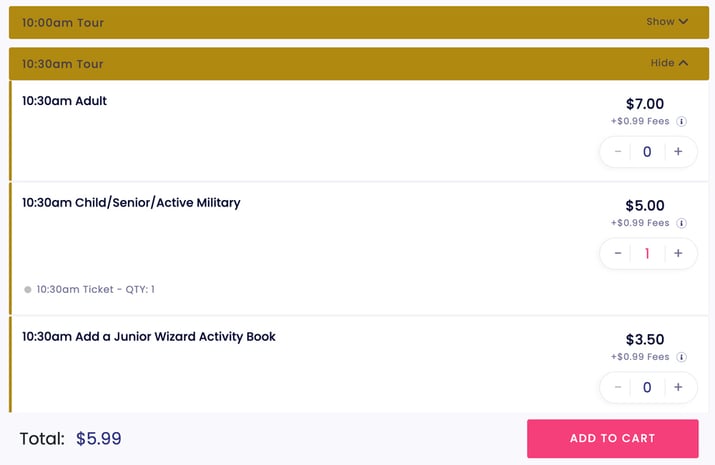Select the Child/Senior/Military quantity value
This screenshot has height=465, width=715.
click(x=647, y=253)
